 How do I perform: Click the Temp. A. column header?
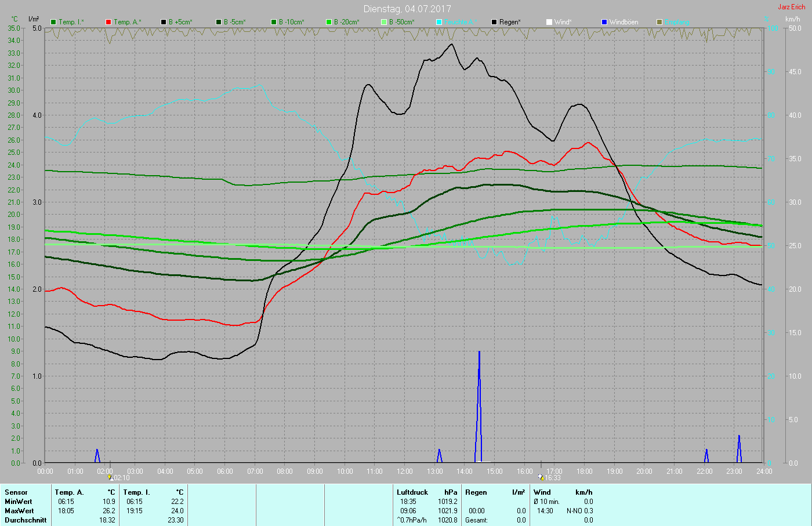pyautogui.click(x=69, y=492)
